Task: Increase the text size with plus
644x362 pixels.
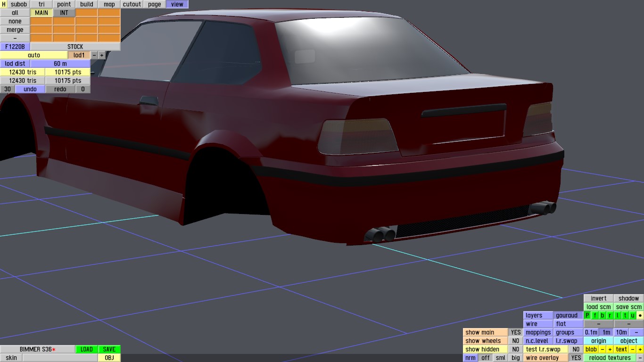Action: 640,349
